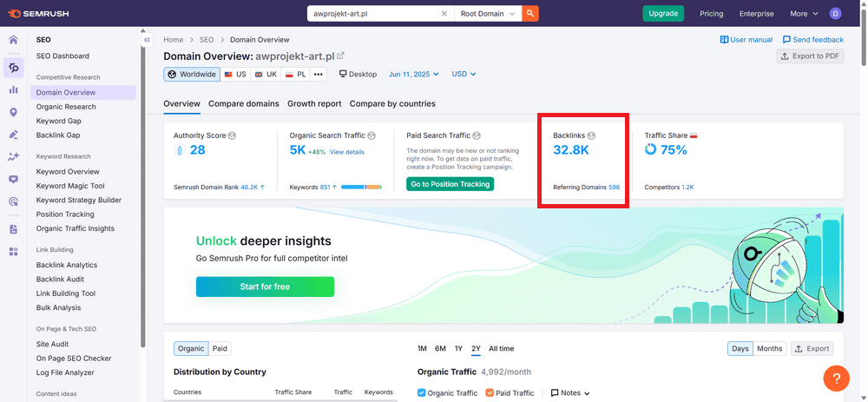Open the Home icon in left rail
The width and height of the screenshot is (868, 402).
[13, 40]
